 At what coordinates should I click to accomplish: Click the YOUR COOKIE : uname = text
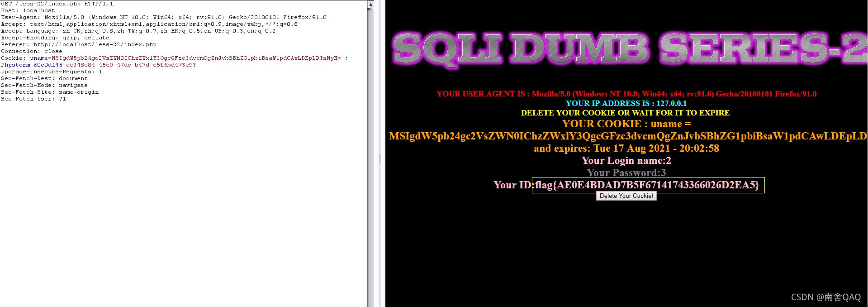[626, 124]
